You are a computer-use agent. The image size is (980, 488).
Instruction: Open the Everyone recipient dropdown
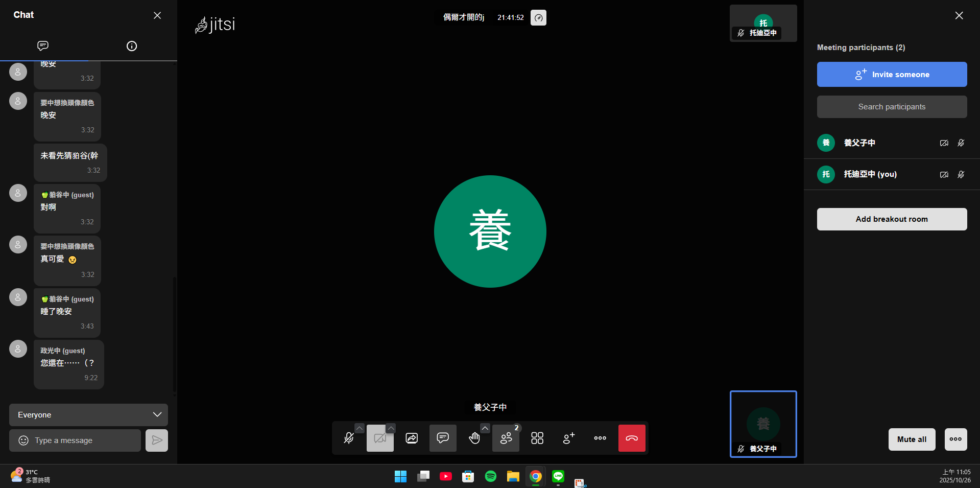pos(88,415)
